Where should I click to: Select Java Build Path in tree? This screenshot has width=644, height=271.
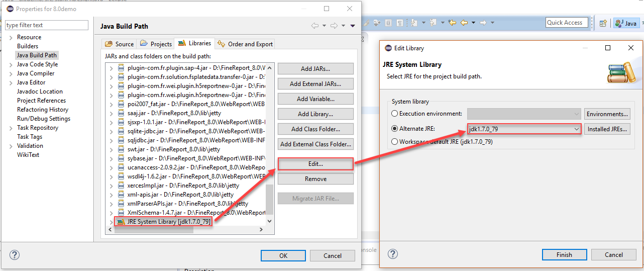pyautogui.click(x=37, y=55)
